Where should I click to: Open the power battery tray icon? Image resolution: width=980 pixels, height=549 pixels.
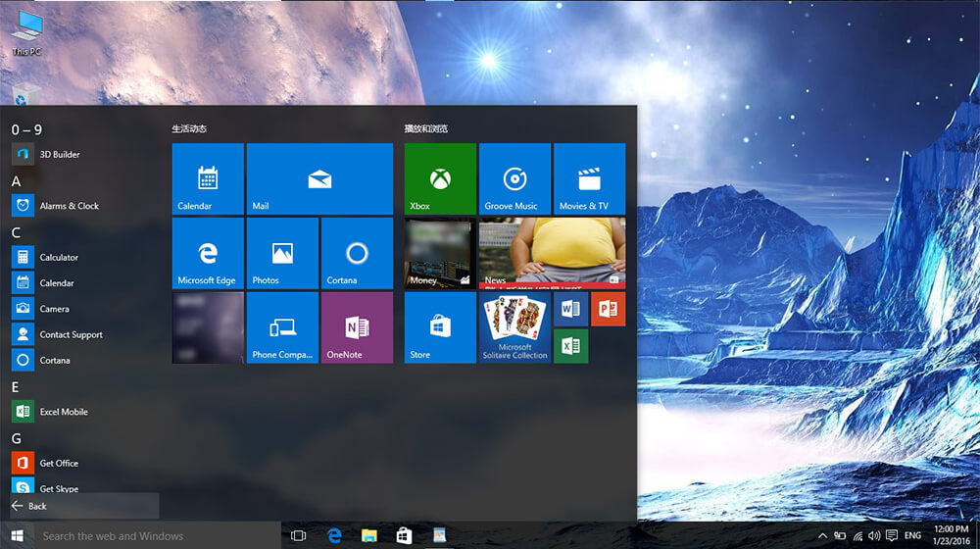[841, 536]
